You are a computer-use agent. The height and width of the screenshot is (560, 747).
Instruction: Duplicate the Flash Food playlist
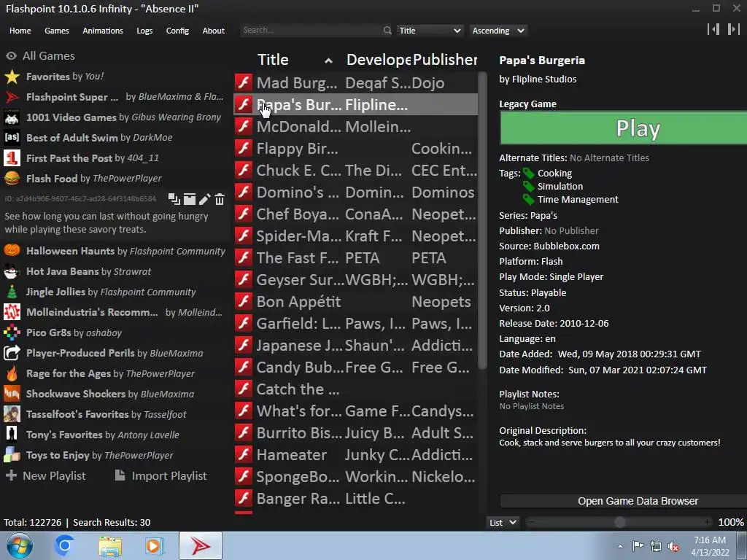coord(174,199)
